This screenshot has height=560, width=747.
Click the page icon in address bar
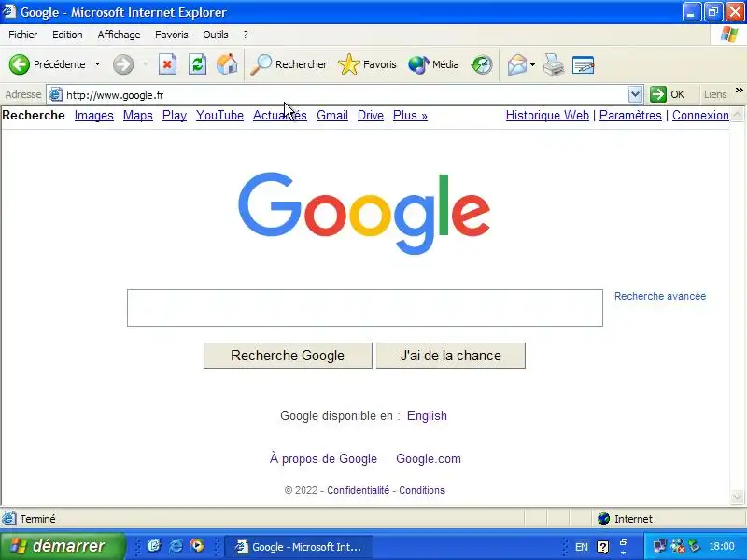56,94
